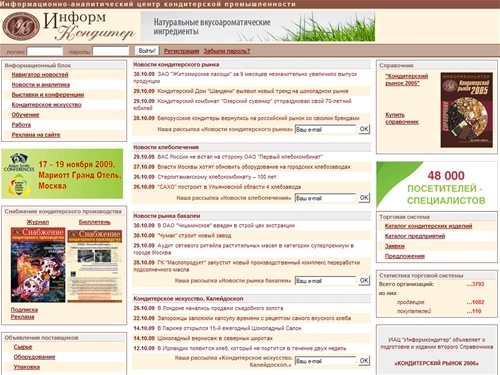
Task: Open news about Запорожцы time capsule bread recipe
Action: [x=254, y=318]
